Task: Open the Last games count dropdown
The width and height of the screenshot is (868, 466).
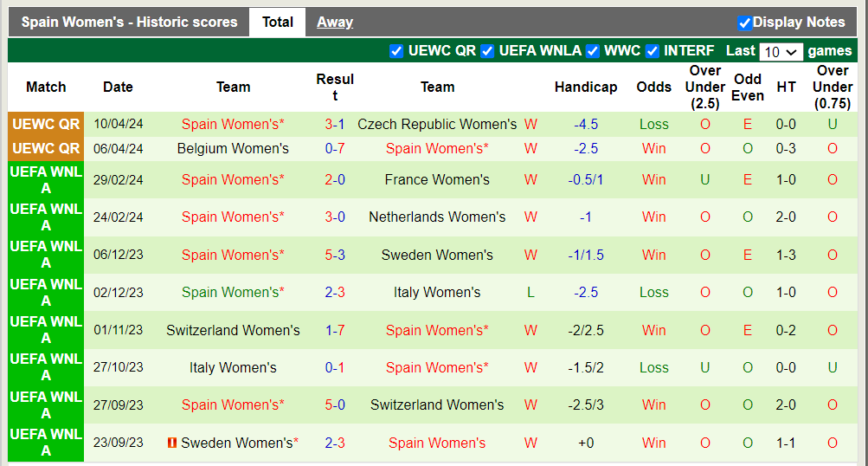Action: 781,52
